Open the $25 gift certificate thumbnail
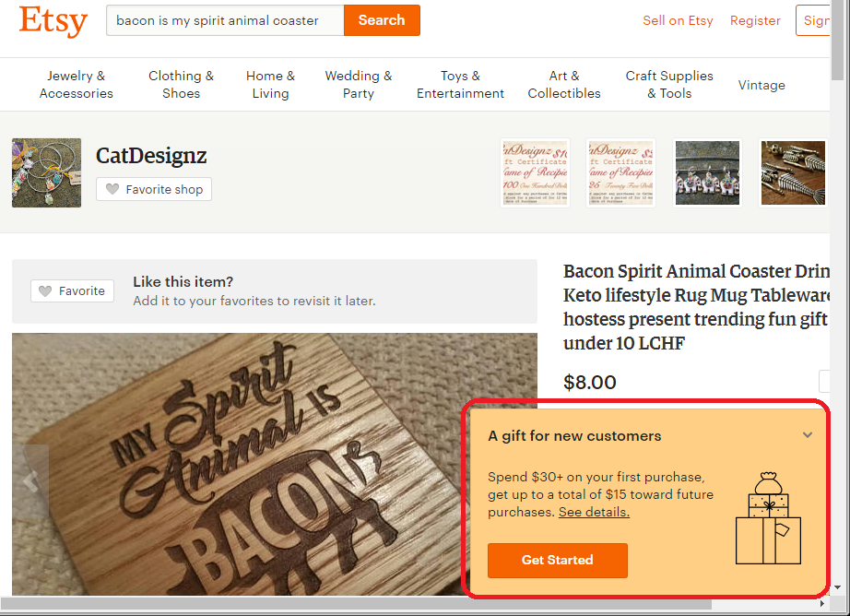The image size is (850, 616). [620, 173]
